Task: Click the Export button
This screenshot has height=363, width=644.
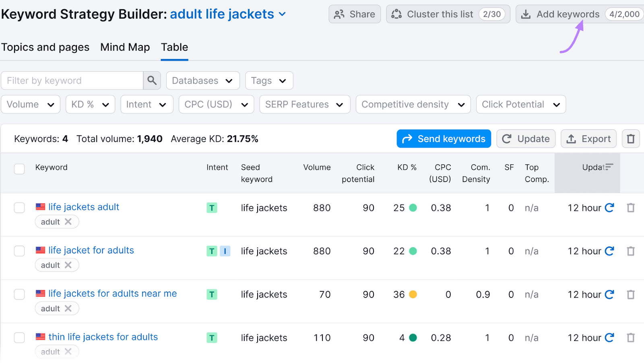Action: tap(588, 139)
